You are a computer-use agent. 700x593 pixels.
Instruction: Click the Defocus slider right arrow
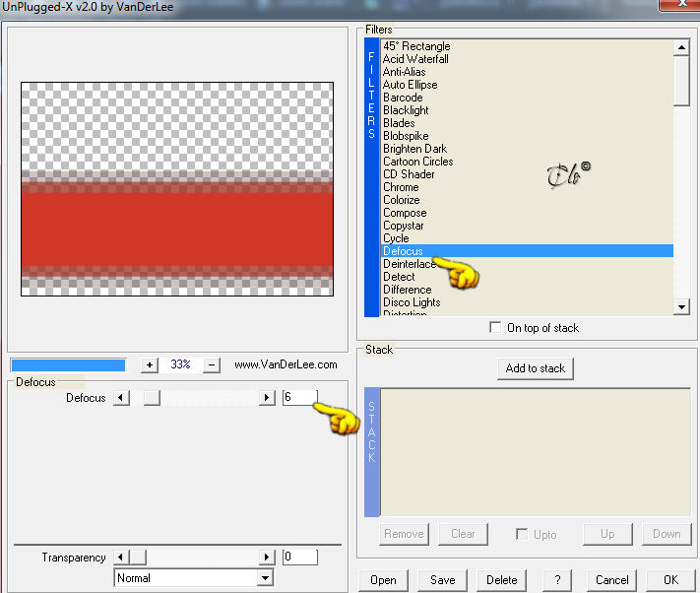[267, 397]
